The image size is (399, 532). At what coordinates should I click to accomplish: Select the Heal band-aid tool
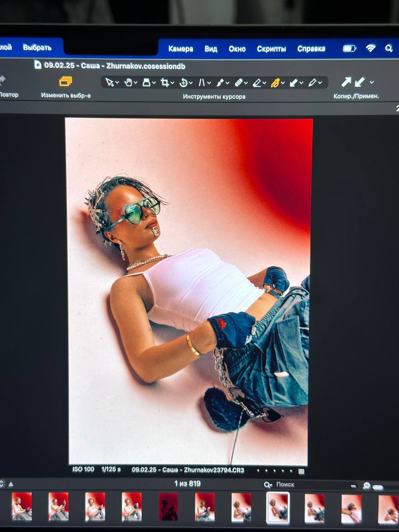click(x=239, y=83)
